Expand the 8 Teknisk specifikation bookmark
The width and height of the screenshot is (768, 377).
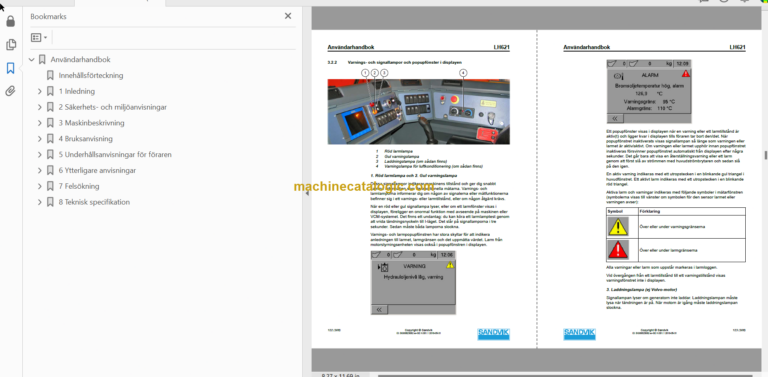tap(40, 202)
